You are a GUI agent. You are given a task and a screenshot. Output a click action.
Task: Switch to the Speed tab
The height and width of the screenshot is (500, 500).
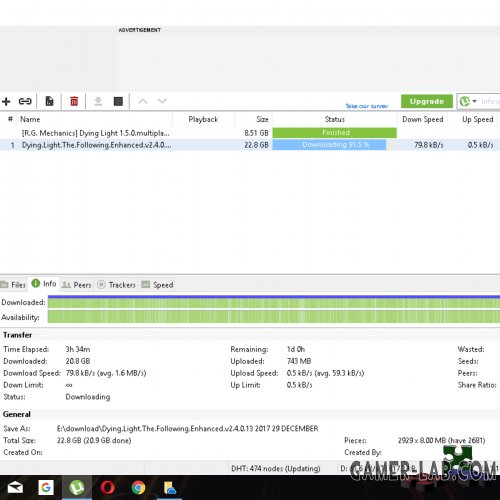157,285
